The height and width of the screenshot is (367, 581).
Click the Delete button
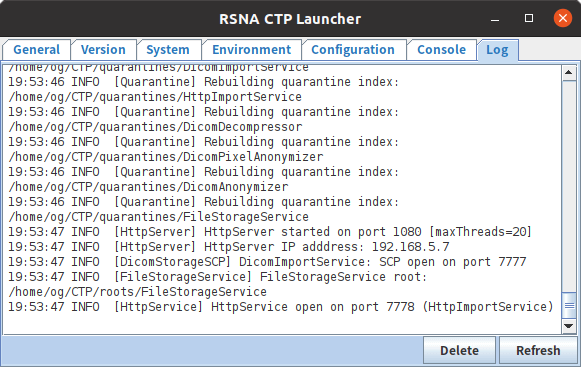[459, 350]
